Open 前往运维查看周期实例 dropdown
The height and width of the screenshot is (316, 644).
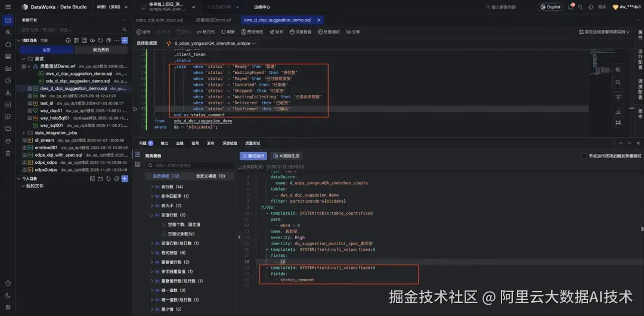click(605, 32)
